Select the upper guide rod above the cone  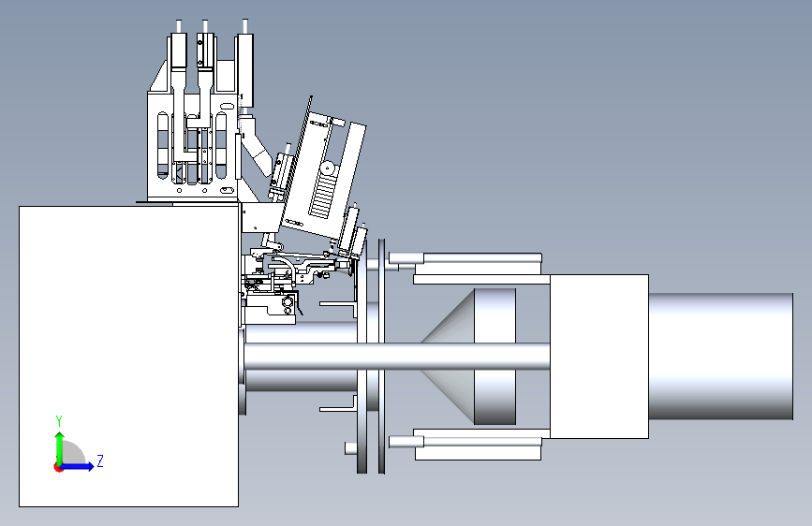coord(465,257)
